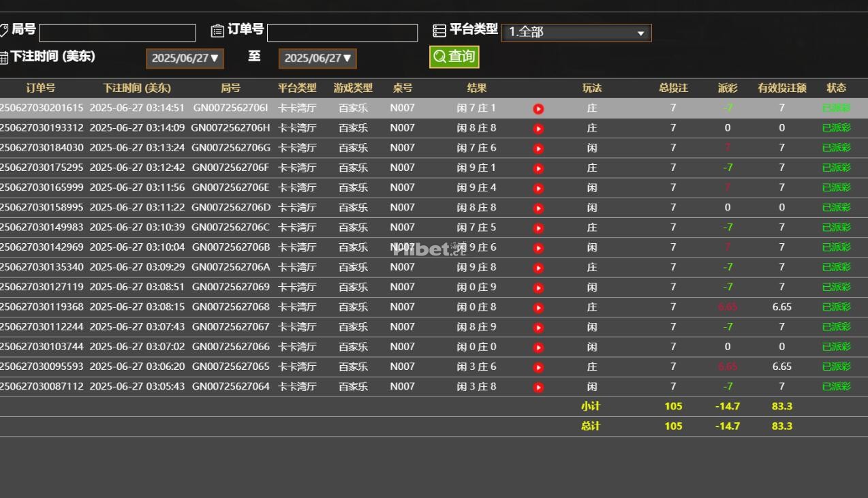Open the start date 2025/06/27 selector

click(185, 59)
